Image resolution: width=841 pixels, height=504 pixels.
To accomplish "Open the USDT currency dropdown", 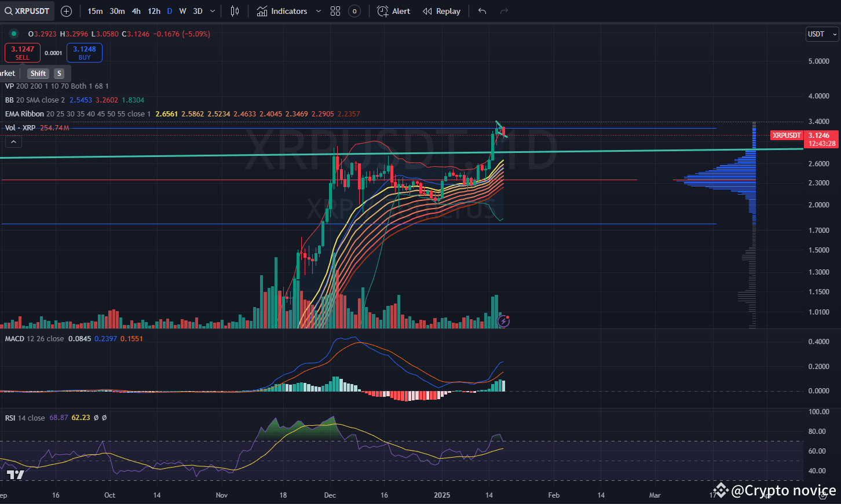I will pyautogui.click(x=821, y=34).
